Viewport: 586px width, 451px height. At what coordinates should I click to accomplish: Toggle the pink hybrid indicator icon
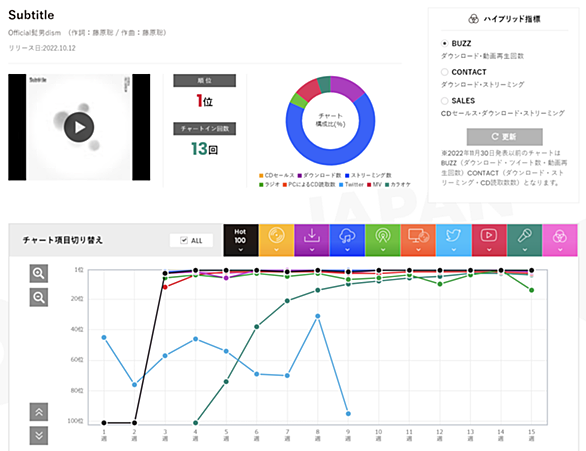(x=560, y=236)
